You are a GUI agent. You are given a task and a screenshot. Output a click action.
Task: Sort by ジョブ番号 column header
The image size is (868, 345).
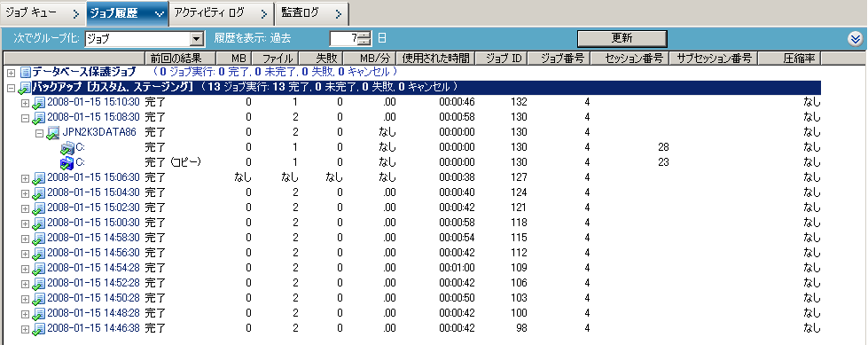point(559,58)
